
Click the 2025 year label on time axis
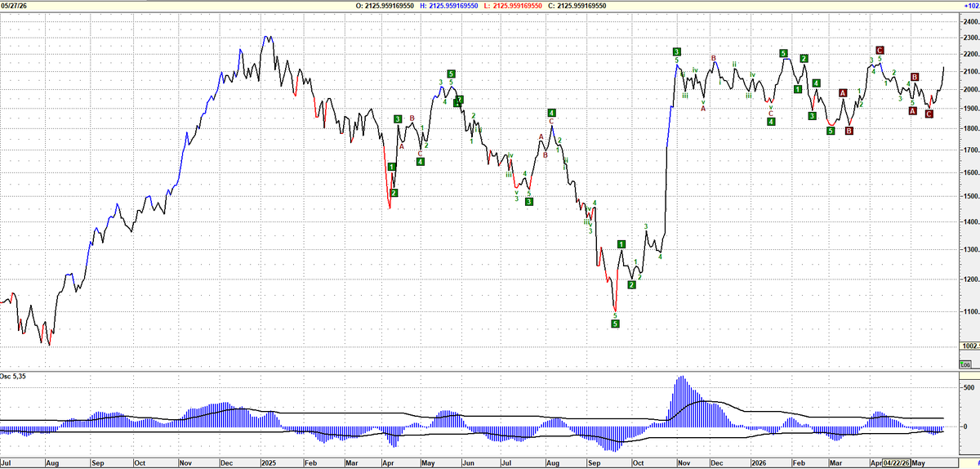(270, 463)
